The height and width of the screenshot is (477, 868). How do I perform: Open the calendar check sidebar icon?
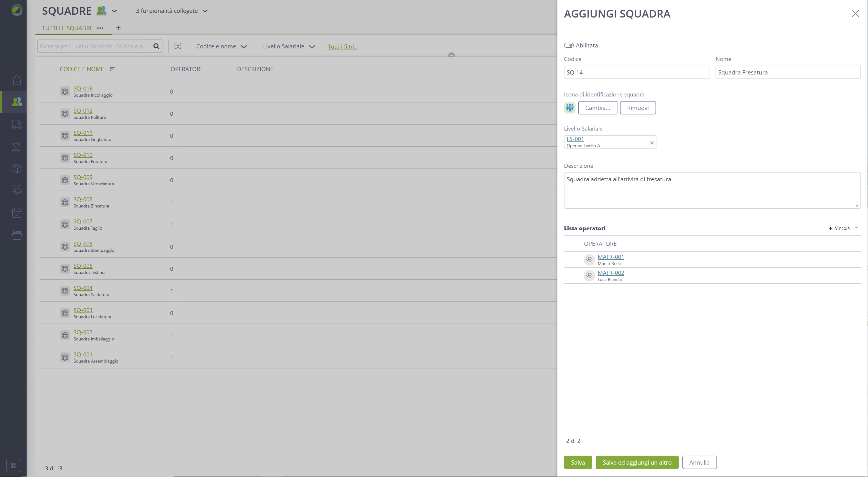click(17, 213)
